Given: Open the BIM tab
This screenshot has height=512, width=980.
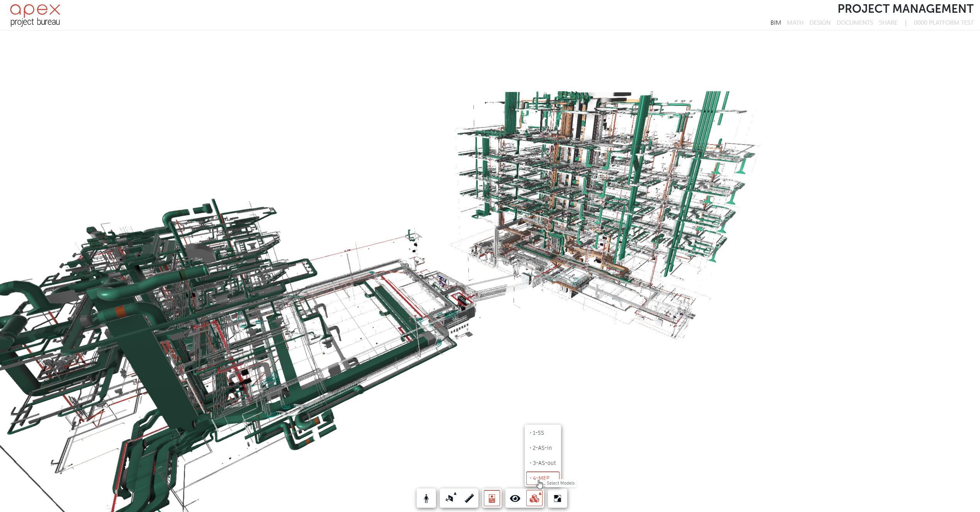Looking at the screenshot, I should 775,23.
